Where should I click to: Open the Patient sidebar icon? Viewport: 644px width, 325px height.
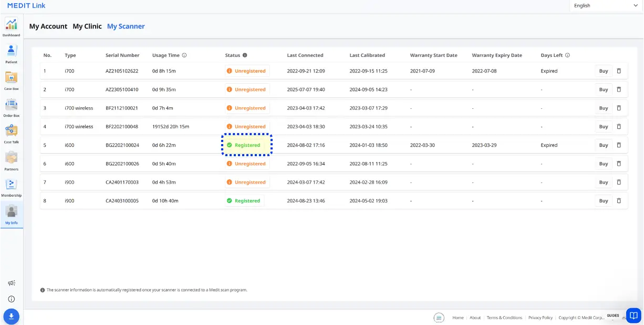pyautogui.click(x=11, y=53)
